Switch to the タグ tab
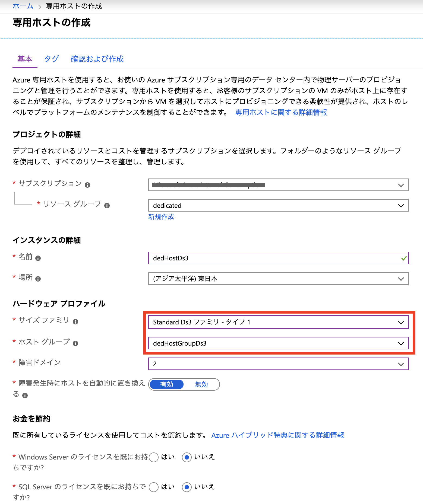 click(x=52, y=59)
